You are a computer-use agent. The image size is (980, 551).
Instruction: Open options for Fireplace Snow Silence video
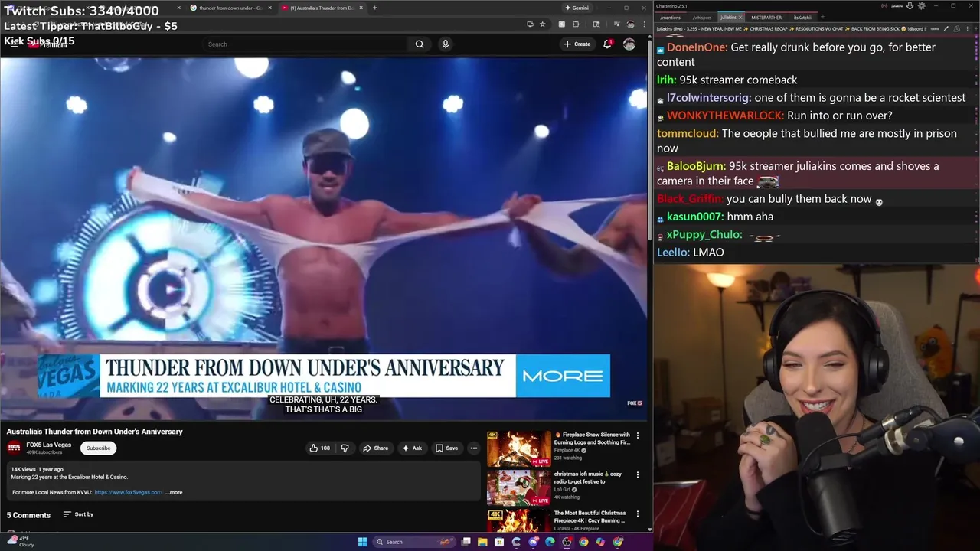point(638,435)
